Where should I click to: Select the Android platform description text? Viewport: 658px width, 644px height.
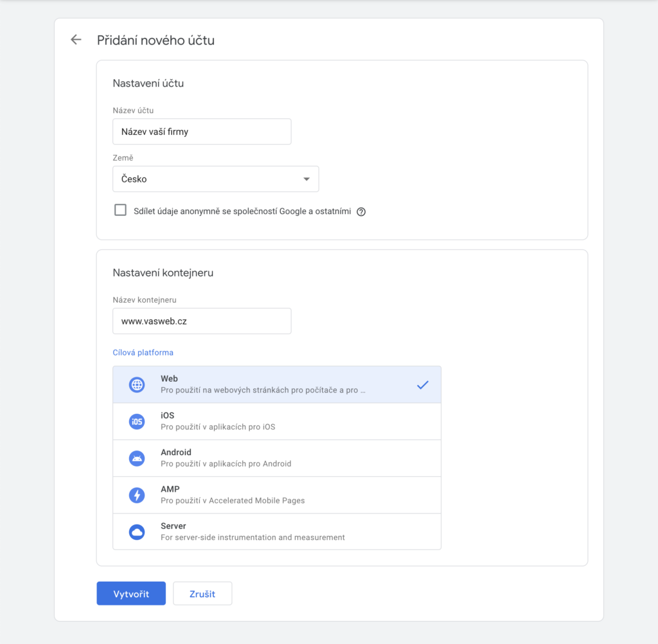(x=226, y=464)
